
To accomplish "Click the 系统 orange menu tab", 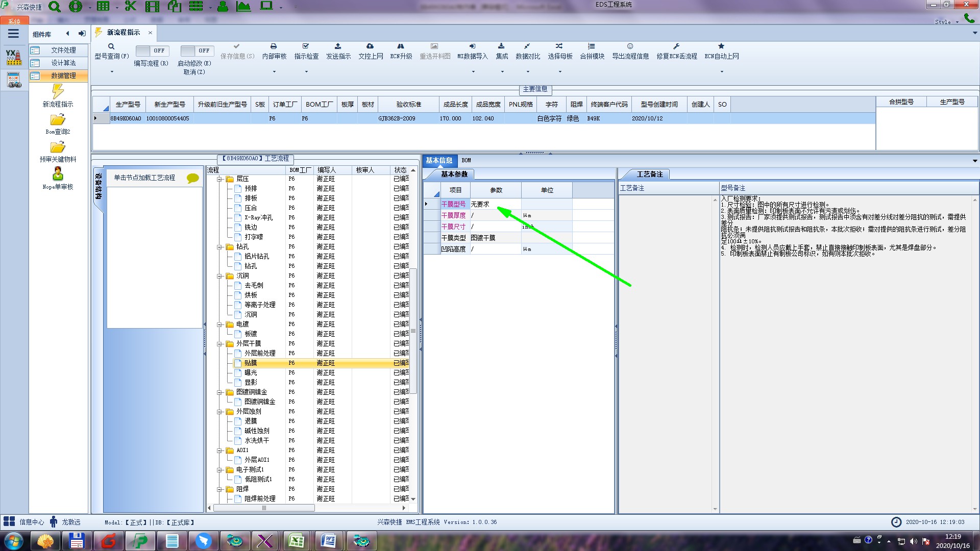I will (14, 21).
